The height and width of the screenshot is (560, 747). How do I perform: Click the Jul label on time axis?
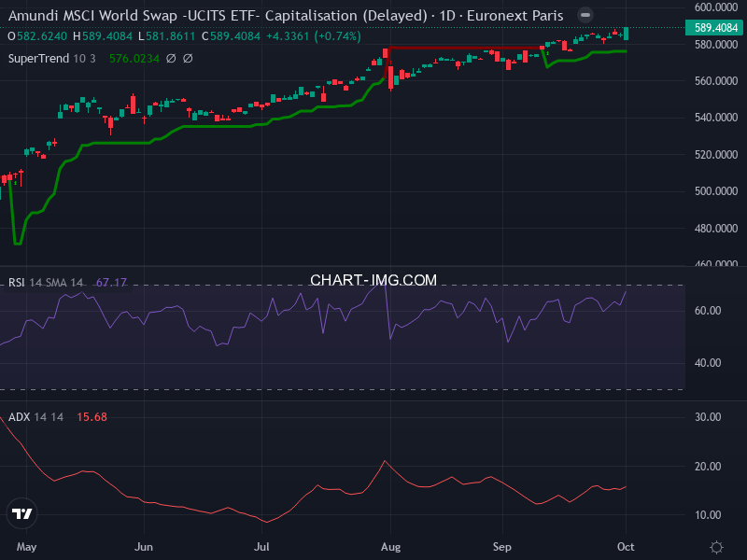coord(262,547)
